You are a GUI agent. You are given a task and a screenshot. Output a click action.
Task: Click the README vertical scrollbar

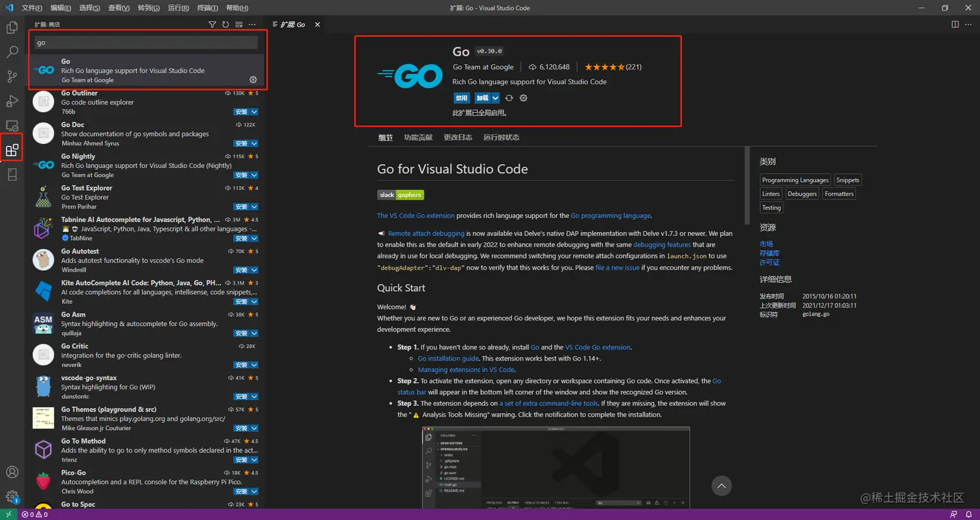click(x=747, y=185)
